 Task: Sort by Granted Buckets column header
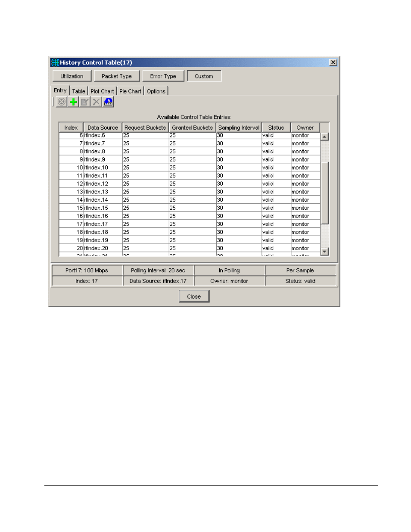192,128
